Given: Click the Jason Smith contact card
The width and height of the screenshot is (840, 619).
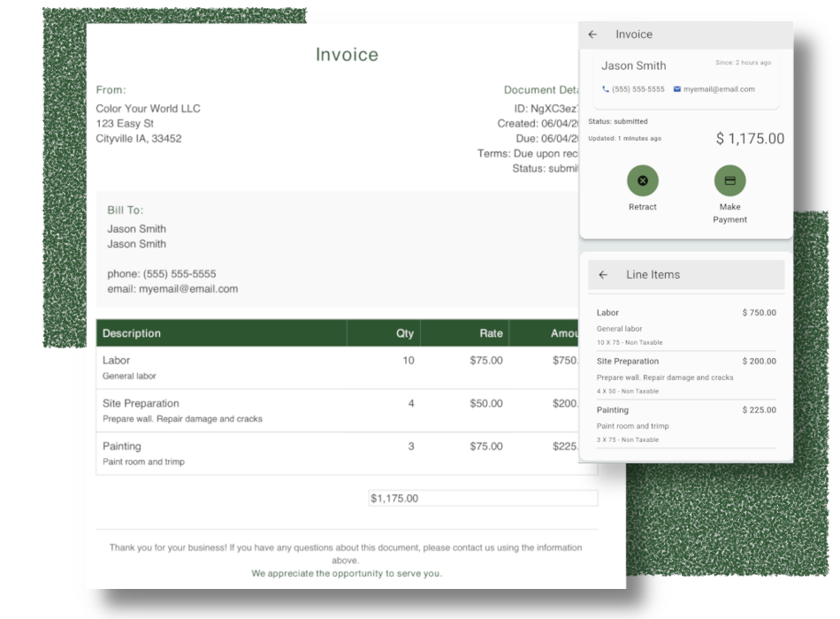Looking at the screenshot, I should click(x=687, y=75).
